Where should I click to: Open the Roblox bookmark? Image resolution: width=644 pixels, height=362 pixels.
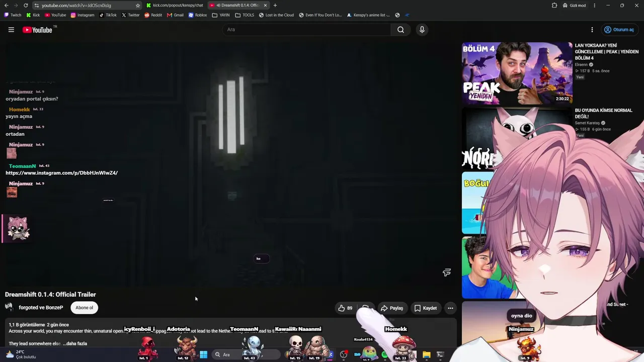(197, 15)
